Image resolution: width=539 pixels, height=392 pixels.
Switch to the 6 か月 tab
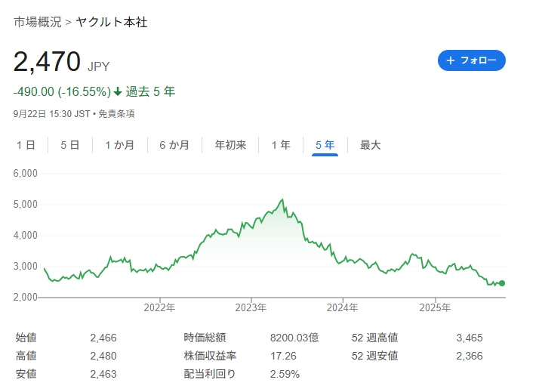[x=174, y=145]
